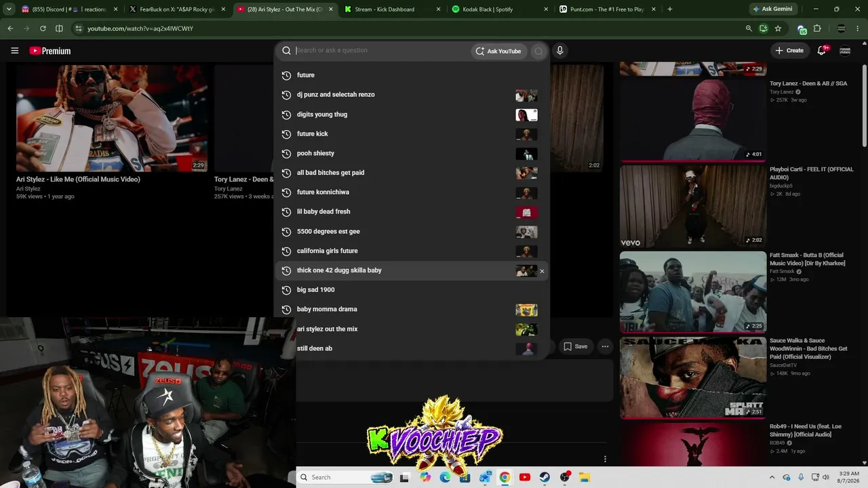Image resolution: width=868 pixels, height=488 pixels.
Task: Select 'lil baby dead fresh' suggestion
Action: pyautogui.click(x=411, y=211)
